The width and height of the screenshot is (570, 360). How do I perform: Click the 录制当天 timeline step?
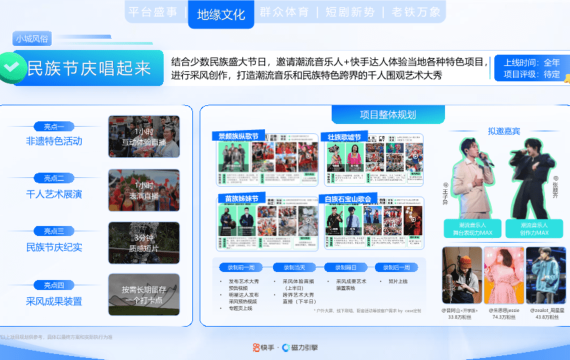point(294,268)
